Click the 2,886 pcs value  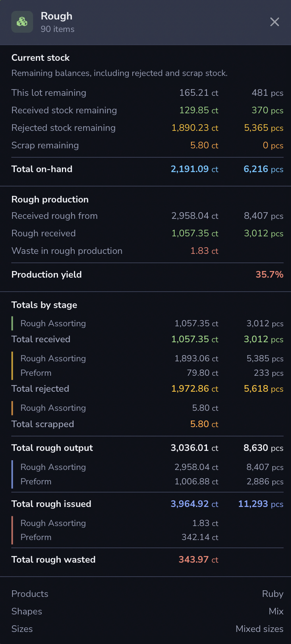coord(265,482)
